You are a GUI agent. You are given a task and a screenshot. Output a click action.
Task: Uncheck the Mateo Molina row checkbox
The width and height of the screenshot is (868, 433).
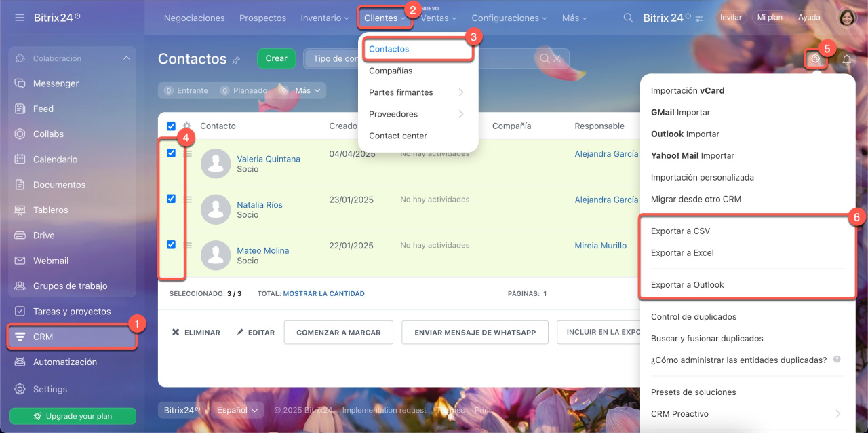coord(171,244)
